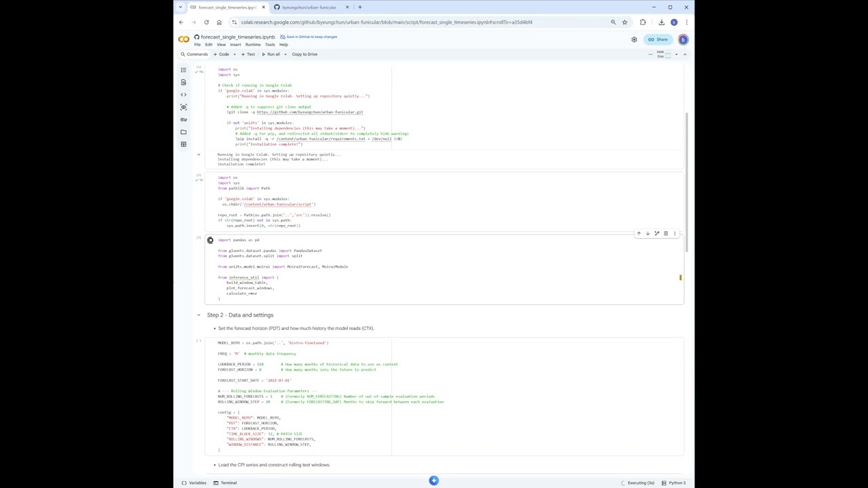The height and width of the screenshot is (488, 868).
Task: Open Google account avatar in Colab header
Action: (683, 39)
